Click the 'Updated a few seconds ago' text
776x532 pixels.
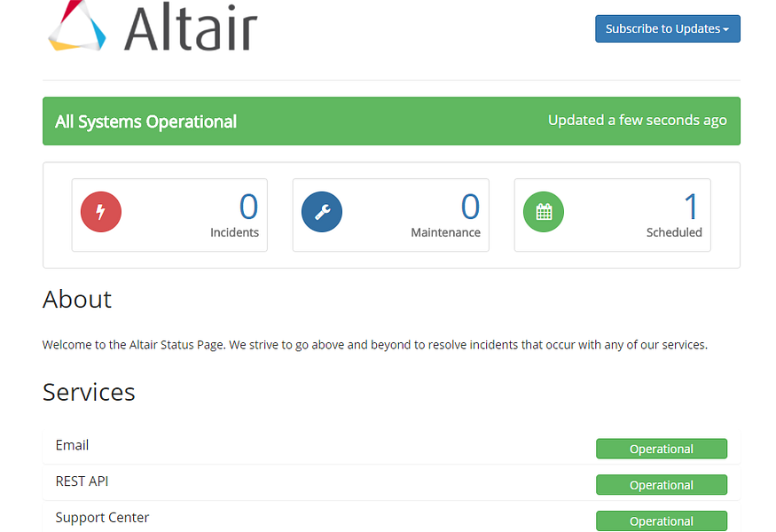click(x=638, y=121)
